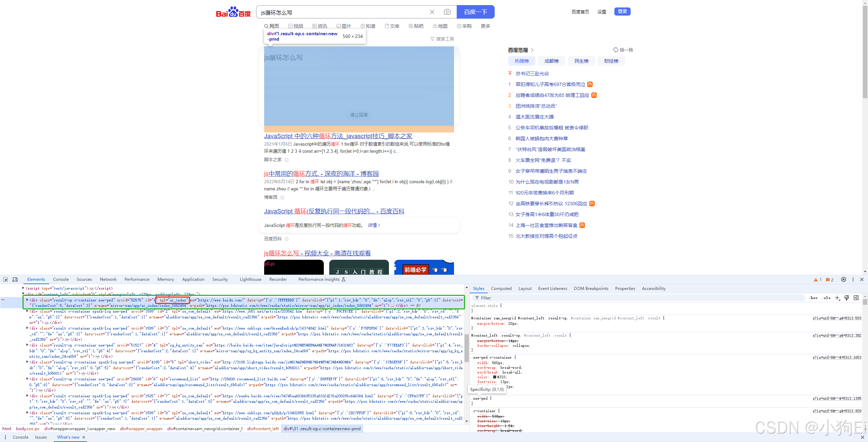
Task: Click the new style rule plus icon
Action: click(837, 298)
